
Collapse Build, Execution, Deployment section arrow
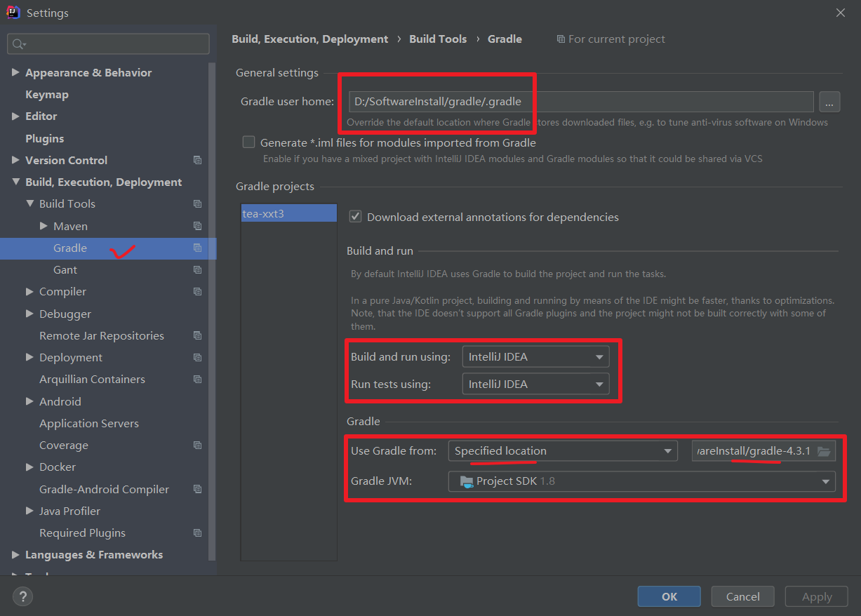coord(15,182)
